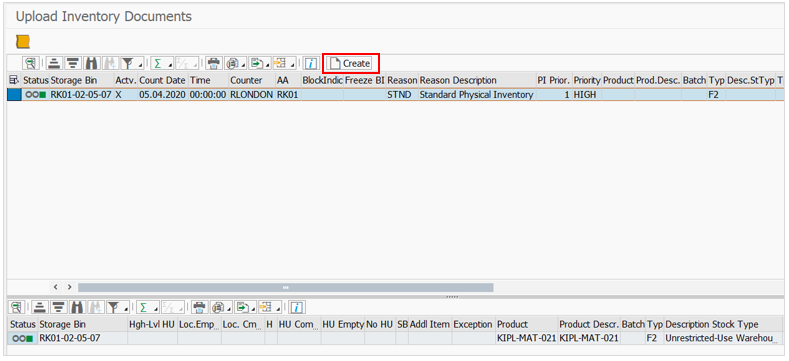Click the select-all icon left of Status header

pos(13,80)
